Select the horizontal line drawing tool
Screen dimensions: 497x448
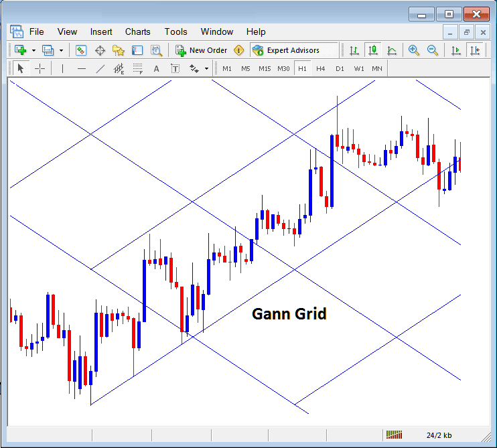81,68
